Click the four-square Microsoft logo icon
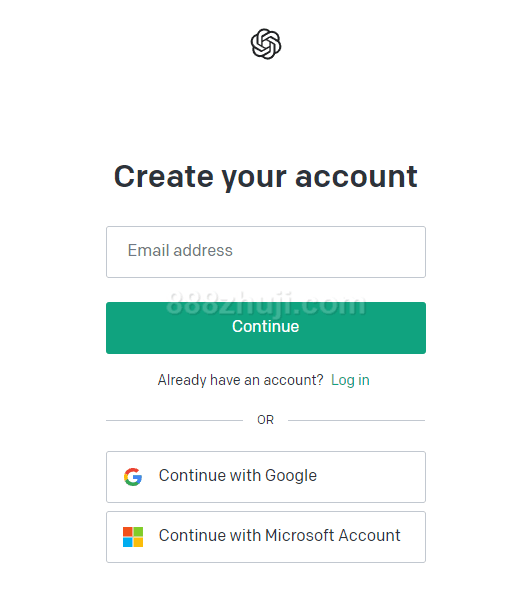 [x=133, y=537]
